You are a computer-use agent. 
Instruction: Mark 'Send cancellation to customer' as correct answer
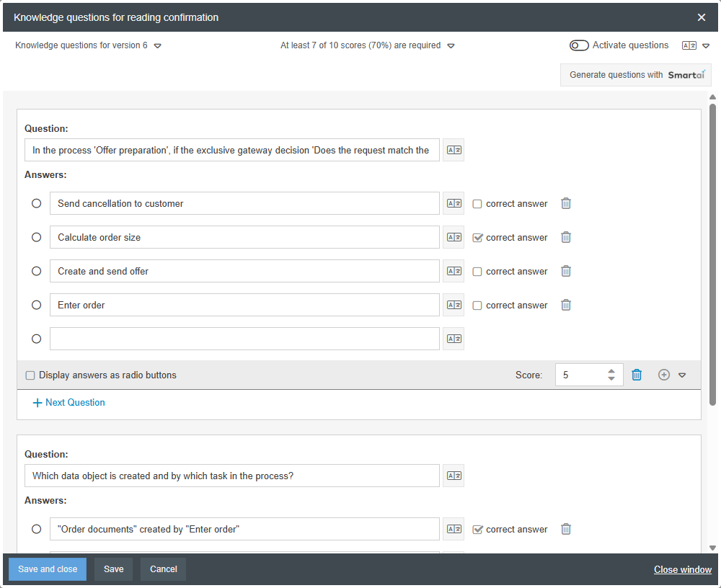[477, 204]
